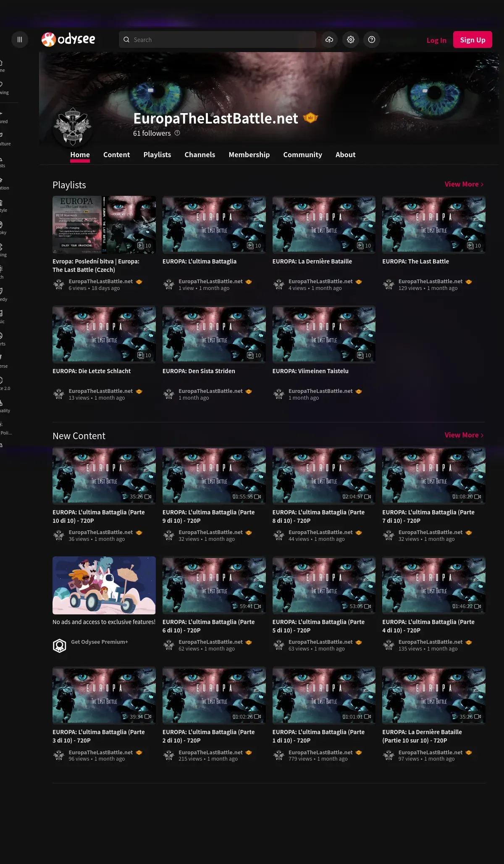504x864 pixels.
Task: Open the settings gear icon
Action: pos(351,40)
